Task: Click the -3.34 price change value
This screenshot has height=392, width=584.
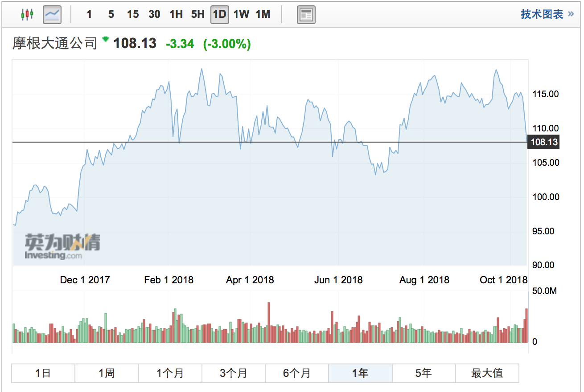Action: coord(180,44)
